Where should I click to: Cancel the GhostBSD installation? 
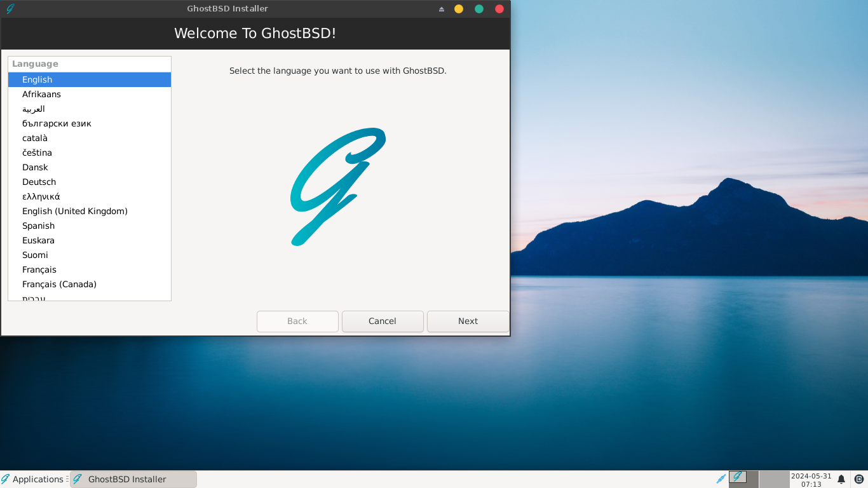[383, 322]
